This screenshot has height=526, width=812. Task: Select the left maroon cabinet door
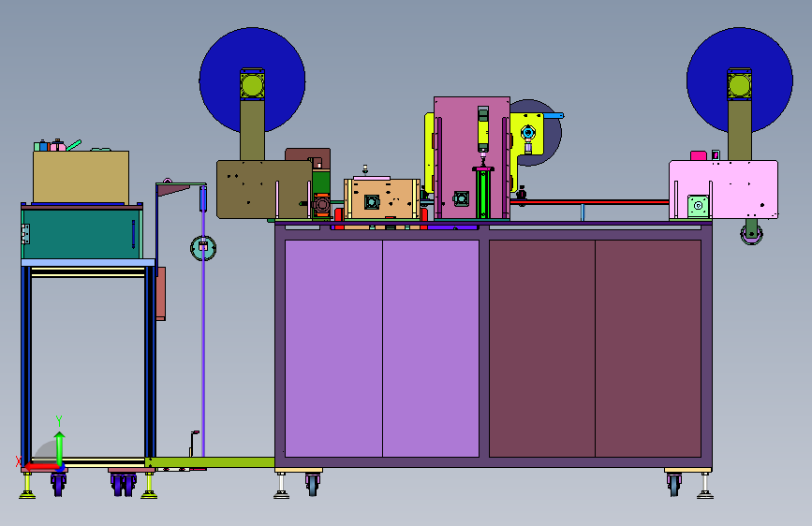pyautogui.click(x=542, y=348)
